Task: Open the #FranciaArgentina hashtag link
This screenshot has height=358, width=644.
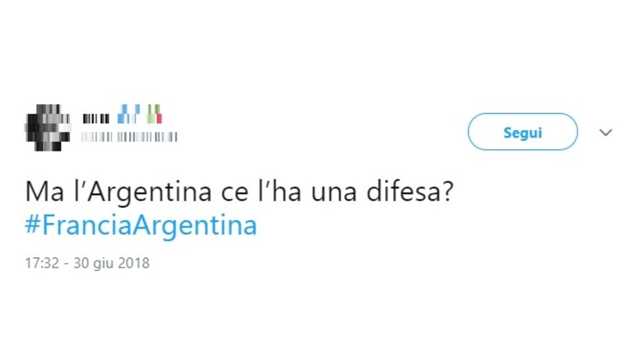Action: tap(141, 225)
